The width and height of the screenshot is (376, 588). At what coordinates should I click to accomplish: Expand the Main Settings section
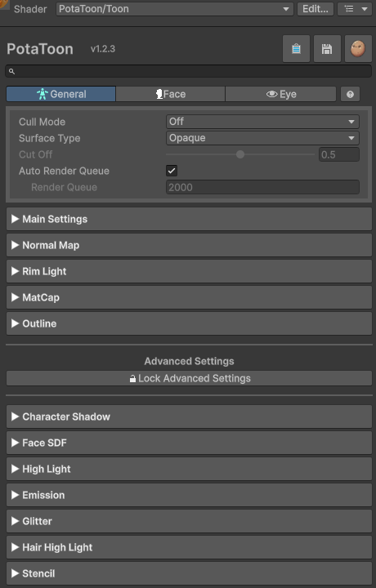[189, 219]
